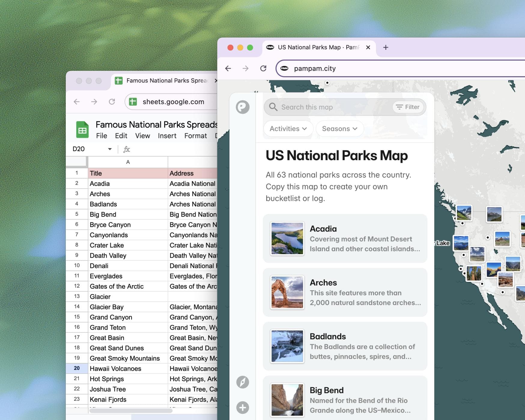Click the back arrow in the PamPam browser window

(229, 68)
